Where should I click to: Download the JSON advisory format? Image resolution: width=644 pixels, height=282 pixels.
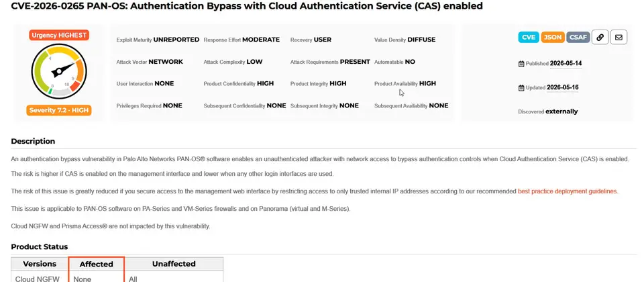click(x=552, y=37)
